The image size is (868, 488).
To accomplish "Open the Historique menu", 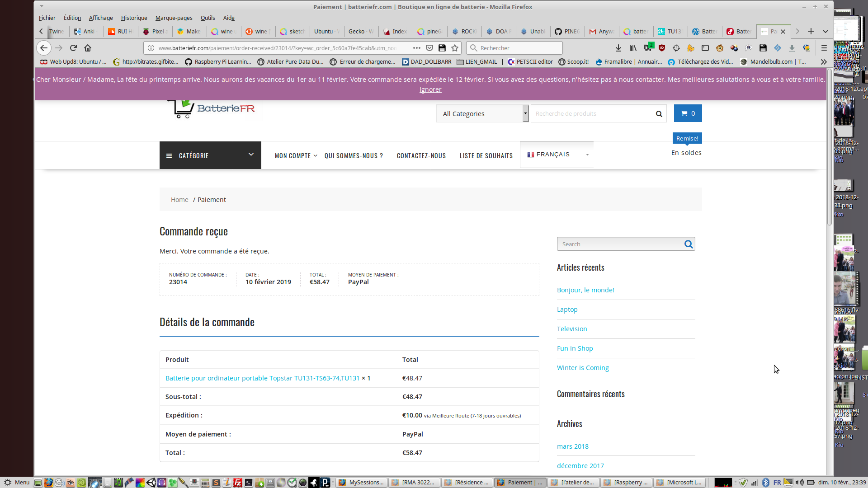I will [134, 18].
